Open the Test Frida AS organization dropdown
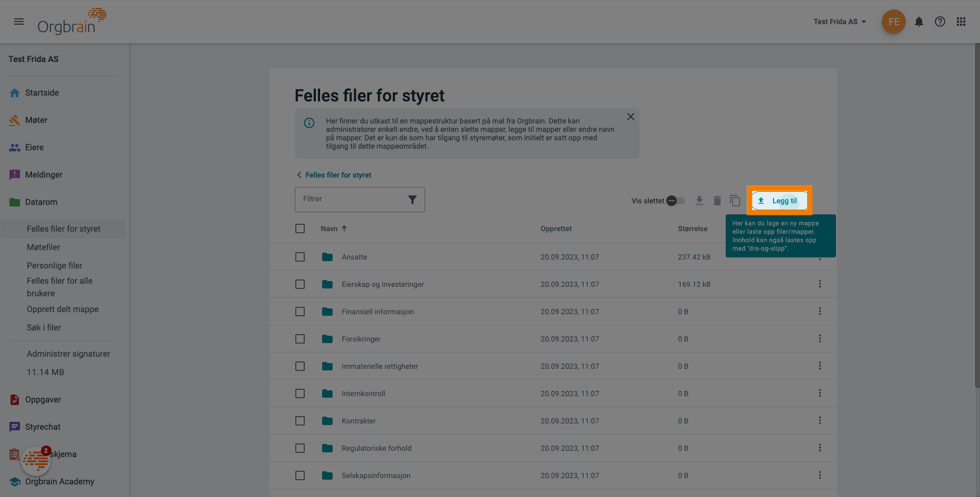 tap(840, 22)
